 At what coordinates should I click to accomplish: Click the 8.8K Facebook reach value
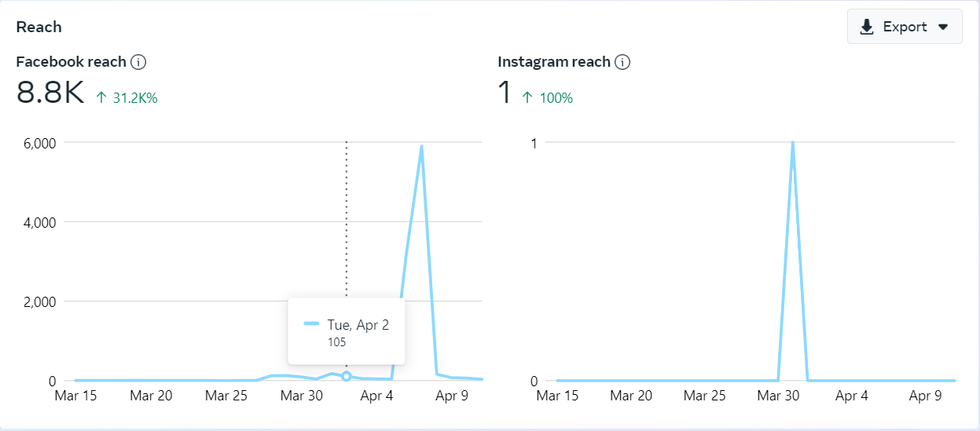point(50,93)
